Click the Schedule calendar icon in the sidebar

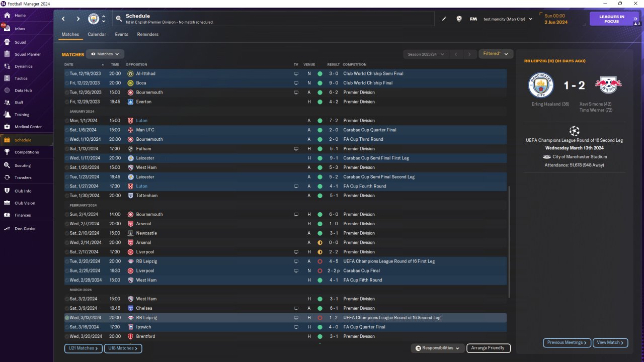[x=7, y=140]
